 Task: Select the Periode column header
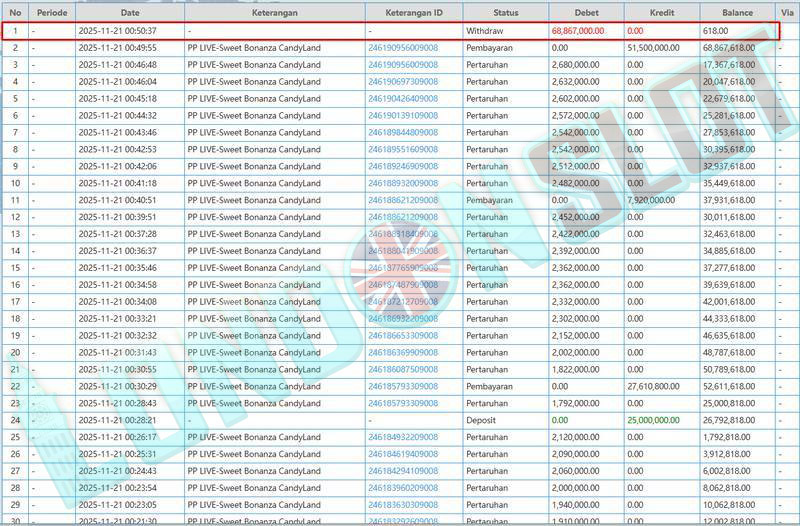click(52, 13)
